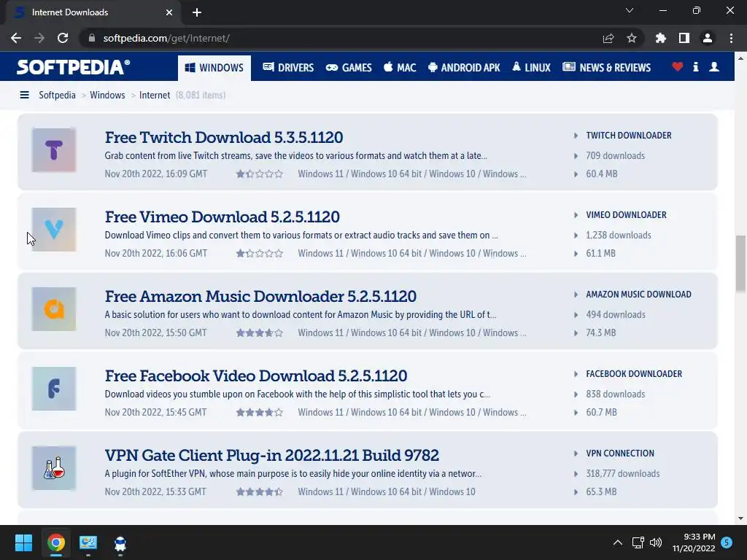Viewport: 747px width, 560px height.
Task: Open the tab search chevron in title bar
Action: pos(630,10)
